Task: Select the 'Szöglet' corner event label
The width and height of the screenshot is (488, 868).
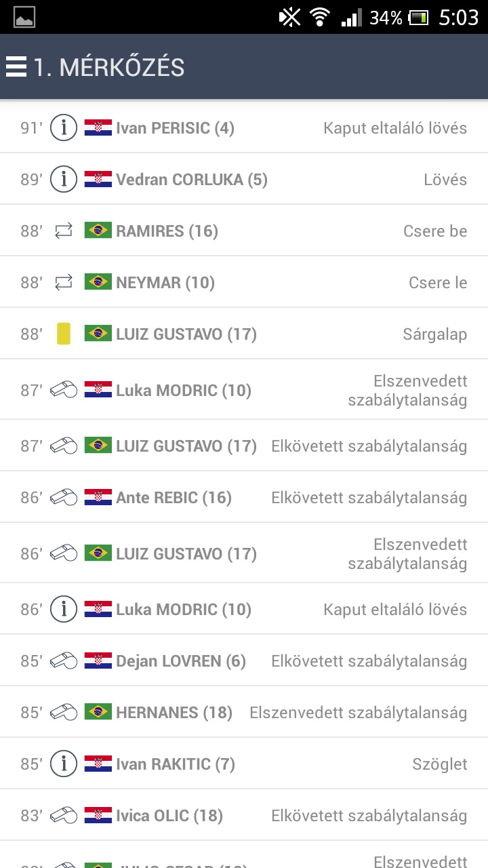Action: [x=439, y=764]
